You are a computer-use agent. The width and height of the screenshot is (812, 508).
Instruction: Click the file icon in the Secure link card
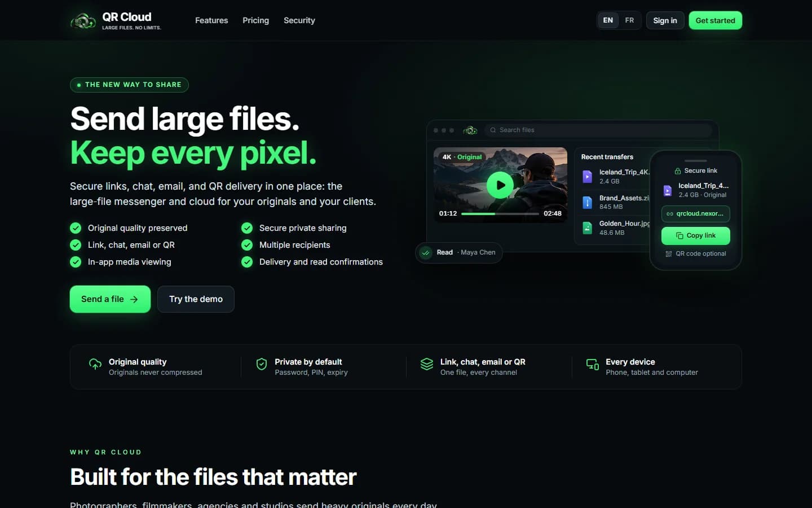pyautogui.click(x=668, y=191)
